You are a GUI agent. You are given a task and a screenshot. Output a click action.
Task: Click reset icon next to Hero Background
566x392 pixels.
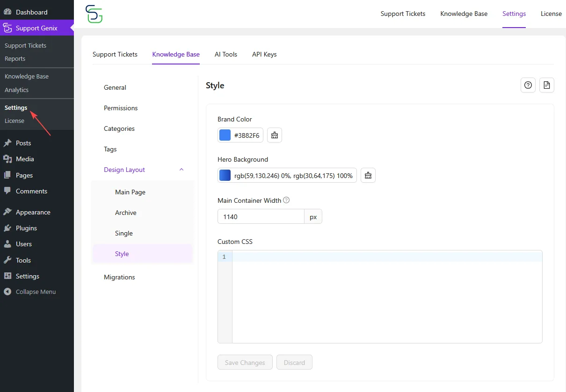(368, 175)
